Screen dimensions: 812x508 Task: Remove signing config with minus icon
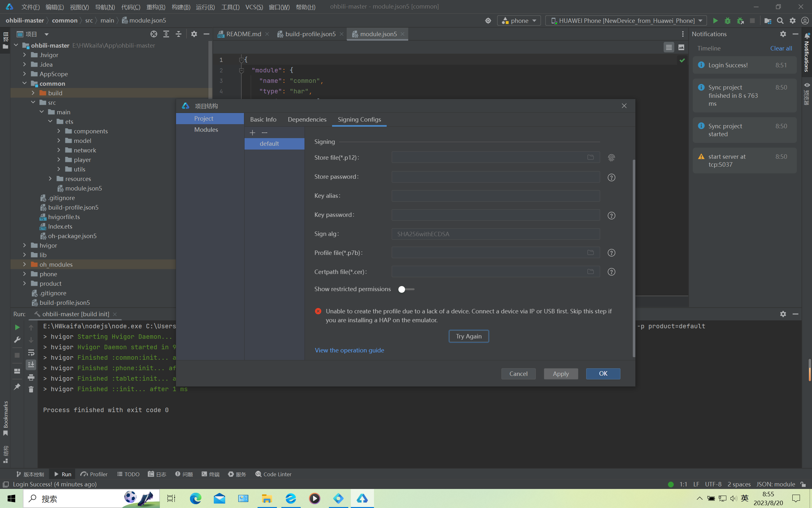pos(265,133)
